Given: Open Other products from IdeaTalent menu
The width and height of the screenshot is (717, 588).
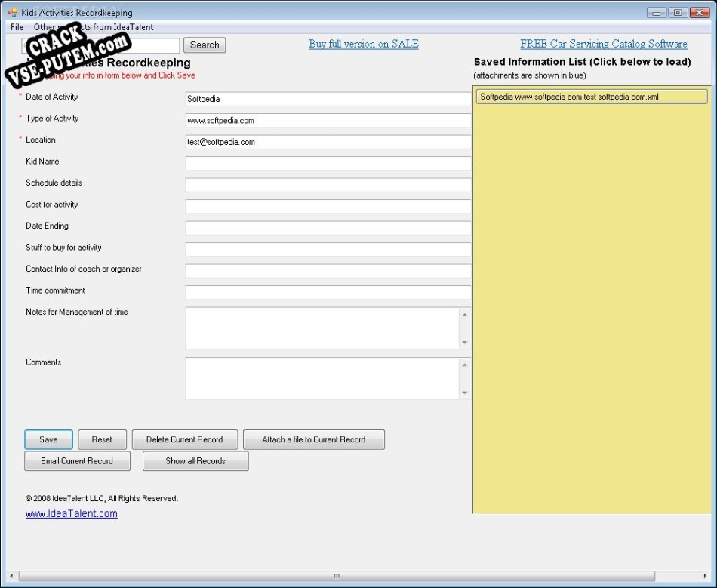Looking at the screenshot, I should pos(94,27).
